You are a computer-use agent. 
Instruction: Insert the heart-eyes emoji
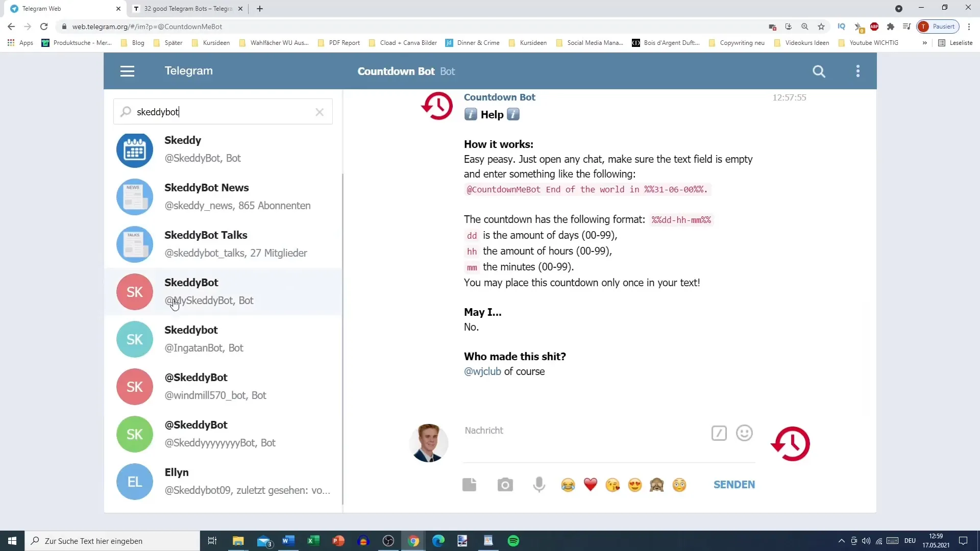(635, 485)
